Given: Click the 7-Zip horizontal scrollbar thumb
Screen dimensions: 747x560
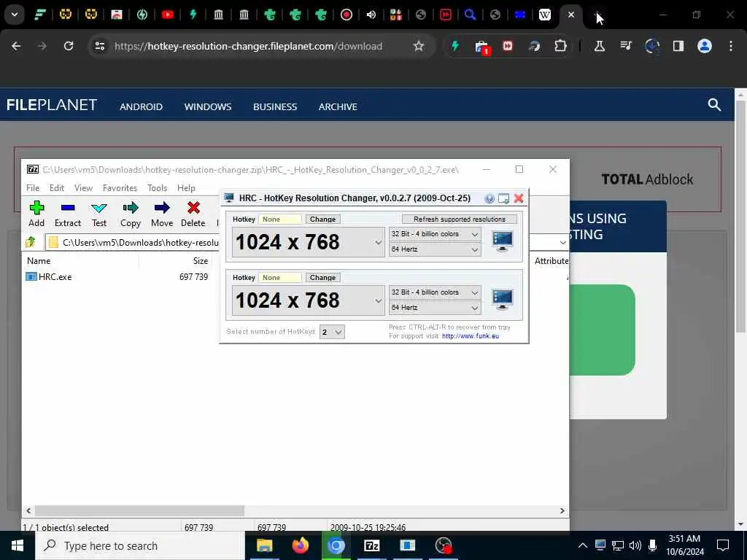Looking at the screenshot, I should pos(139,510).
